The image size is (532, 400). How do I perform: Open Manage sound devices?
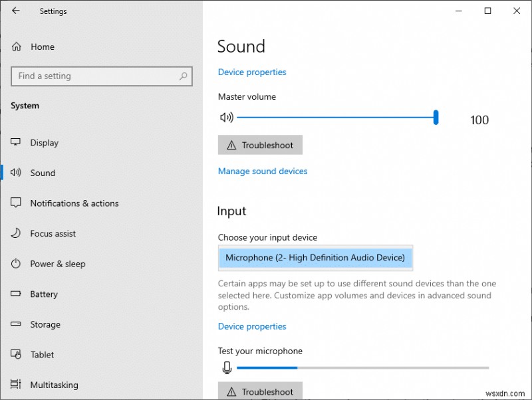[x=263, y=171]
